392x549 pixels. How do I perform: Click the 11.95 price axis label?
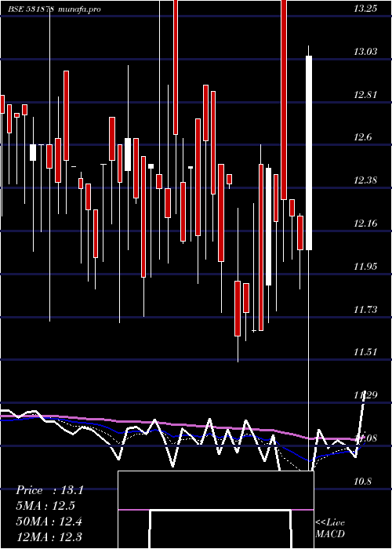365,267
